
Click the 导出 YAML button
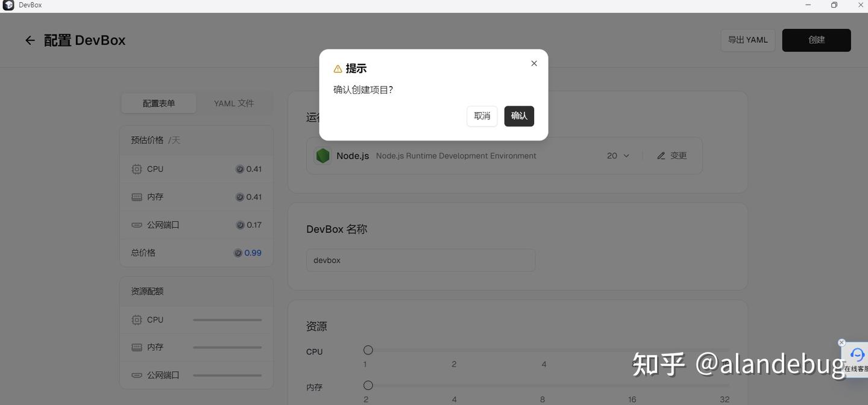[747, 40]
